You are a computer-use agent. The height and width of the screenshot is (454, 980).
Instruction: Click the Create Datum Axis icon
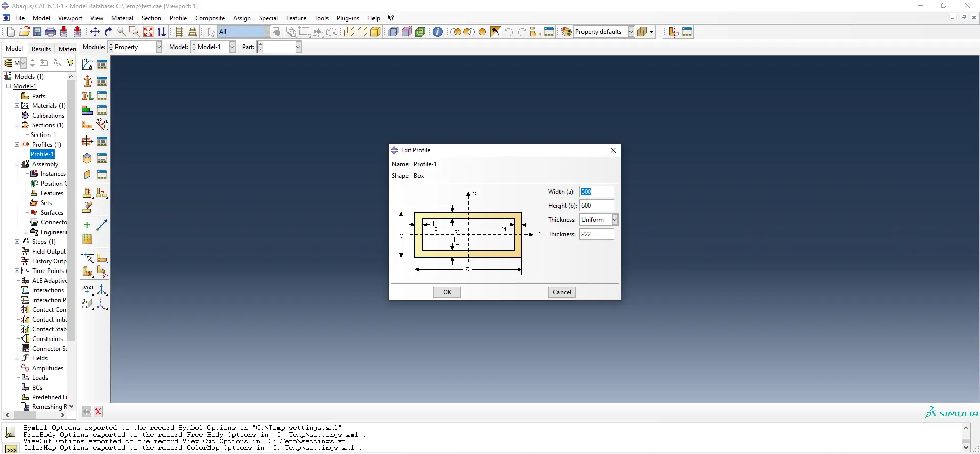coord(102,290)
